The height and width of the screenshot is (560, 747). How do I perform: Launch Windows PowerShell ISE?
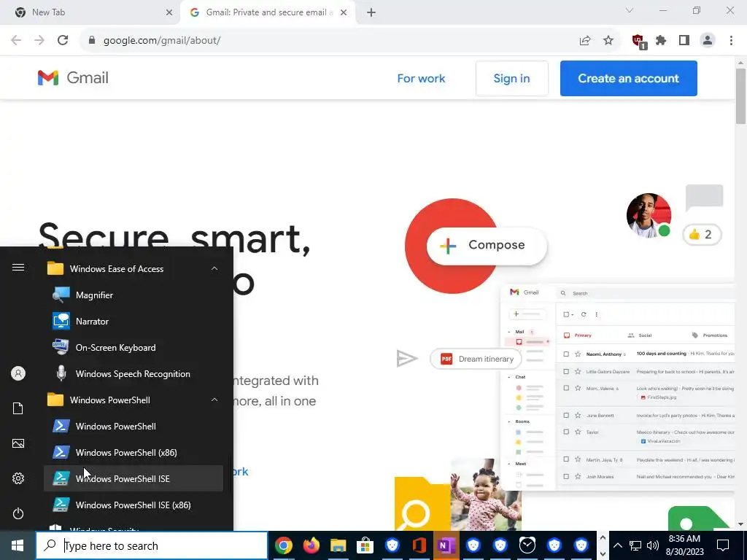pos(133,478)
